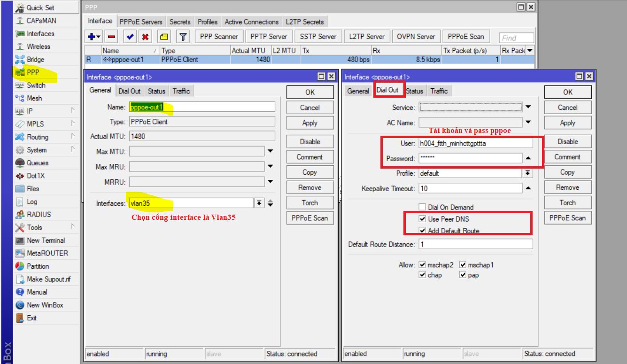Open the filter funnel icon
627x364 pixels.
point(183,37)
